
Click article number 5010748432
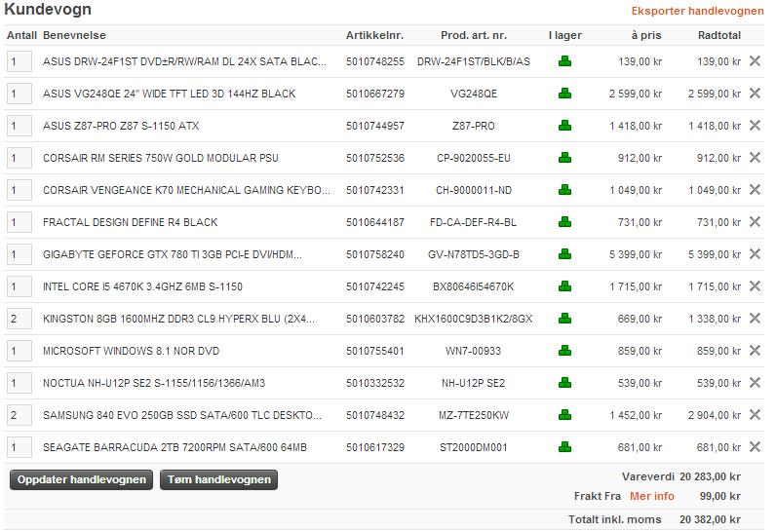coord(375,415)
